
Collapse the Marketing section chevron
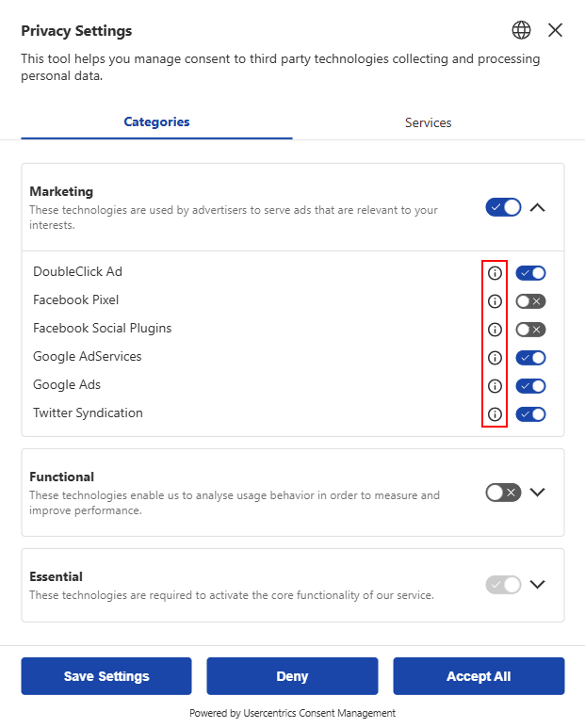coord(538,207)
